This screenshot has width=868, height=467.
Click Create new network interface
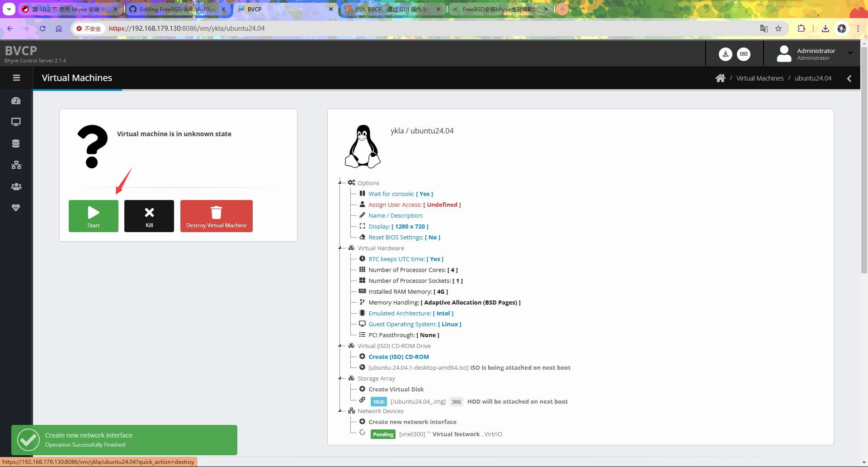click(412, 422)
